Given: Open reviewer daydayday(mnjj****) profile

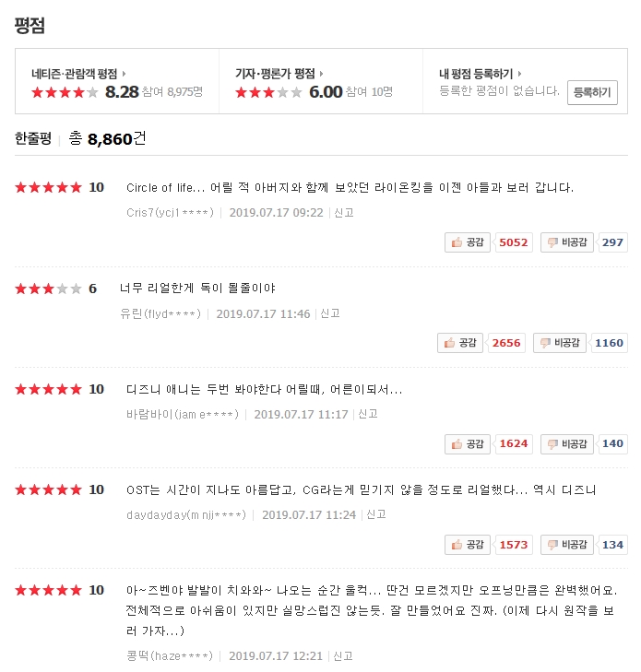Looking at the screenshot, I should click(186, 515).
